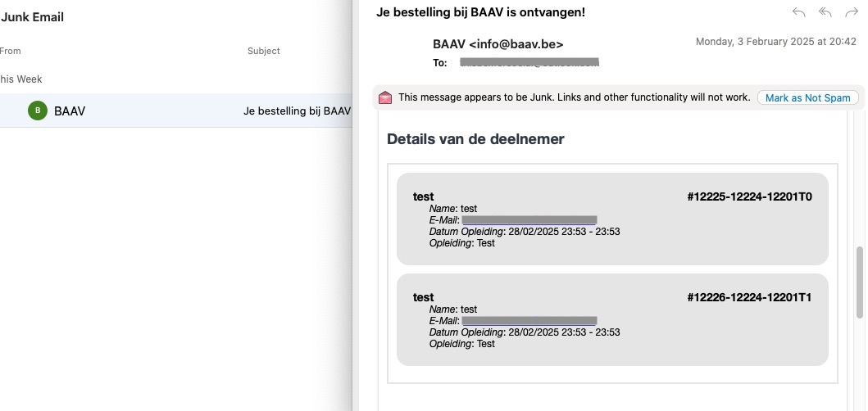Select the BAAV email in list
This screenshot has width=868, height=411.
tap(176, 111)
